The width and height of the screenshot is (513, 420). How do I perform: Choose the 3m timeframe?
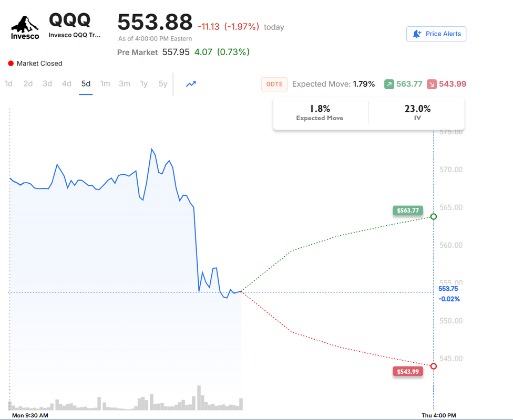pos(125,83)
